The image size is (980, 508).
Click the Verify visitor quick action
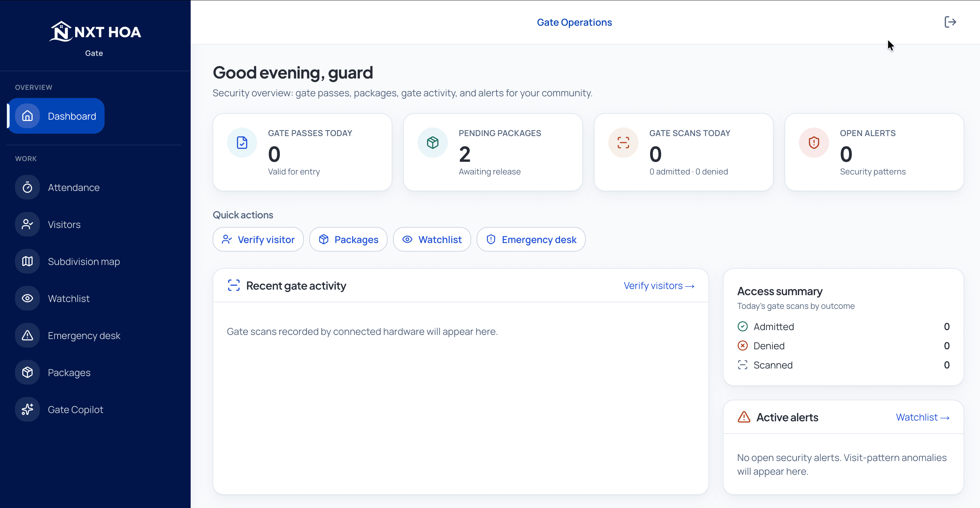(258, 240)
